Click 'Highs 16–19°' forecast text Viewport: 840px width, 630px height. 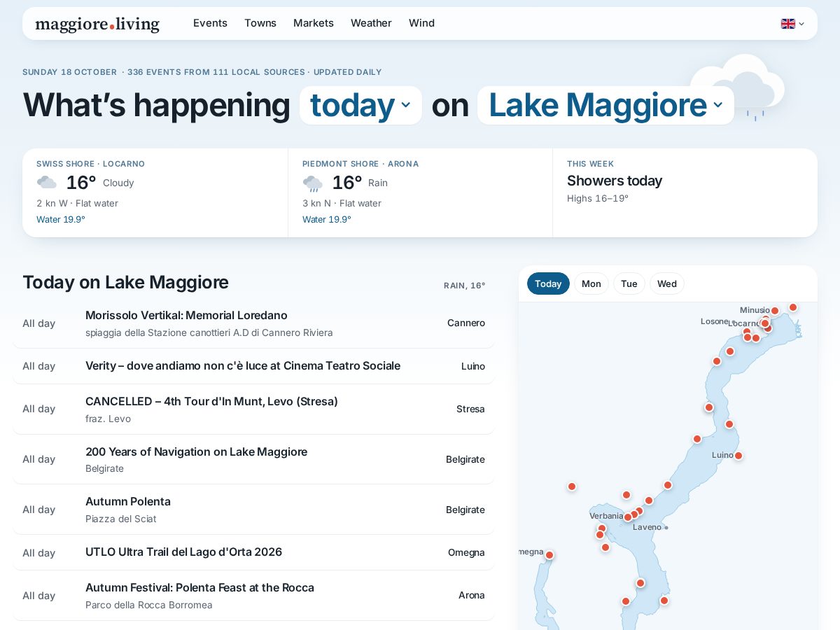tap(598, 199)
